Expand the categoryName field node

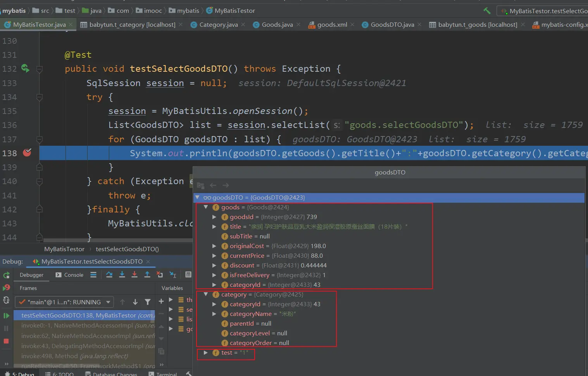tap(214, 314)
